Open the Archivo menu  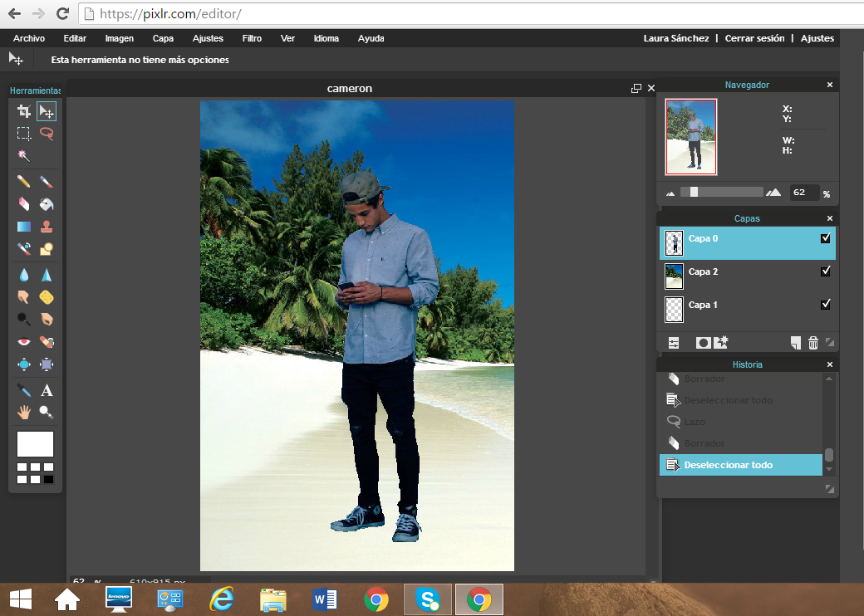point(29,38)
